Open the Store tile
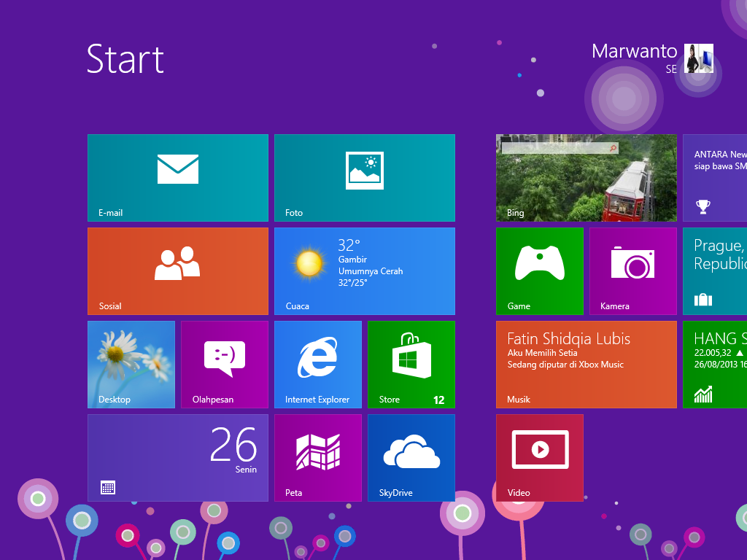 (x=411, y=365)
